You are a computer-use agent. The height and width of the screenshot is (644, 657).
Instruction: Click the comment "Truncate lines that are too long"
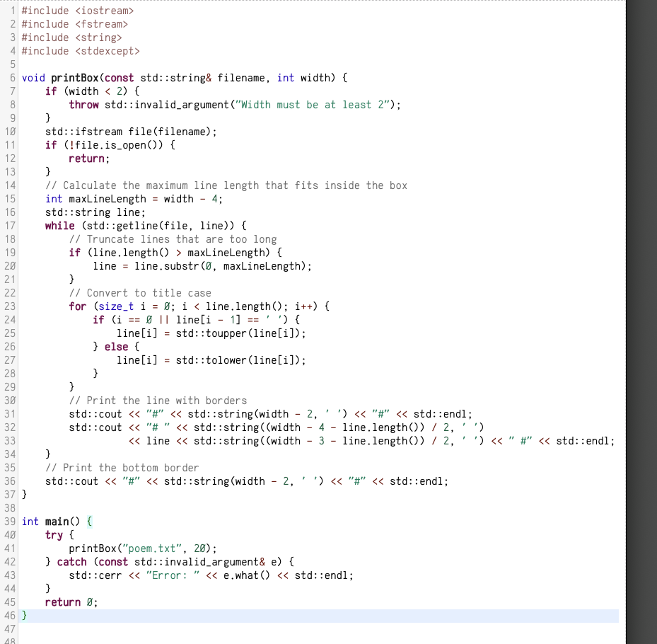pos(173,239)
